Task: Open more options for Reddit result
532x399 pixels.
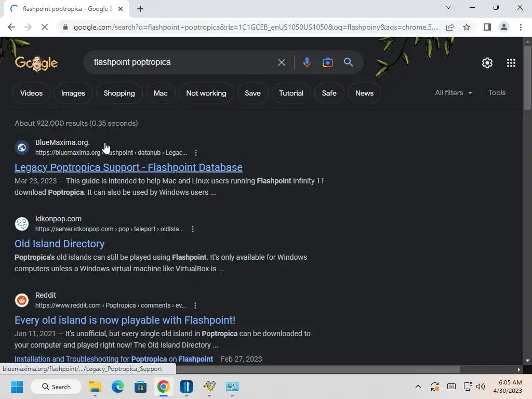Action: pos(195,305)
